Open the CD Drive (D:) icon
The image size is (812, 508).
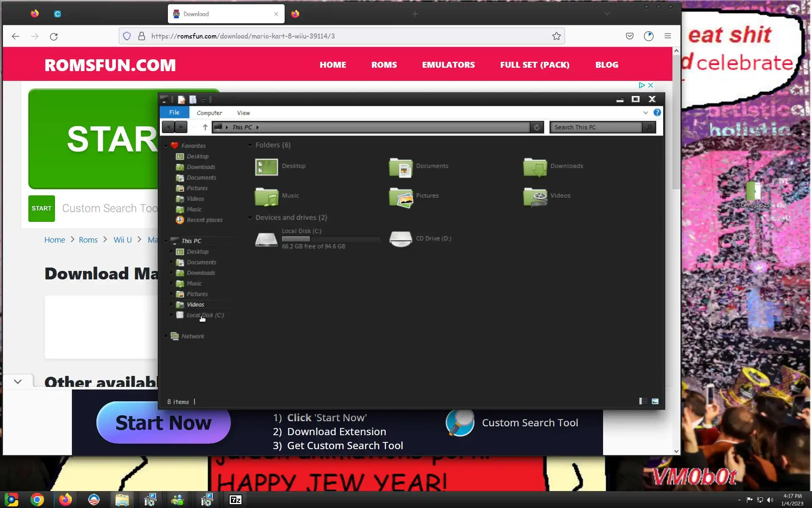(x=401, y=239)
